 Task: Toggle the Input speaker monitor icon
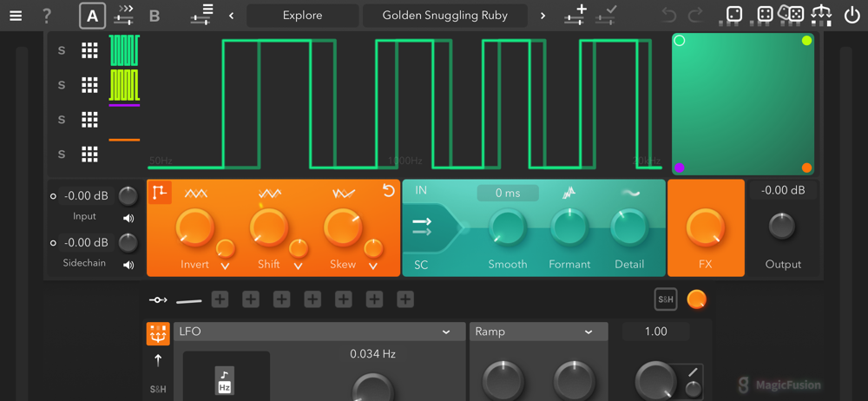(x=128, y=218)
